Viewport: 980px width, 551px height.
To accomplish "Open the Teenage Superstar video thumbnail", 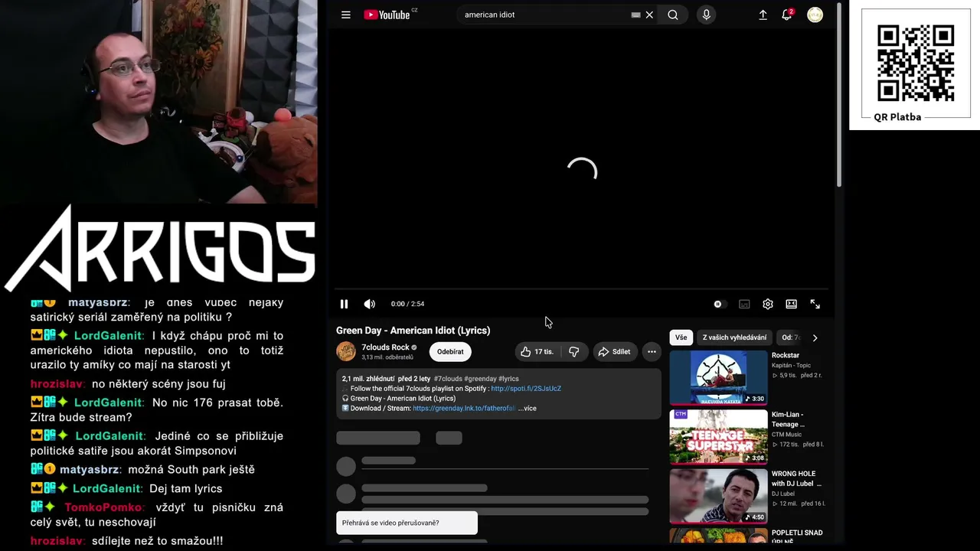I will [x=718, y=436].
